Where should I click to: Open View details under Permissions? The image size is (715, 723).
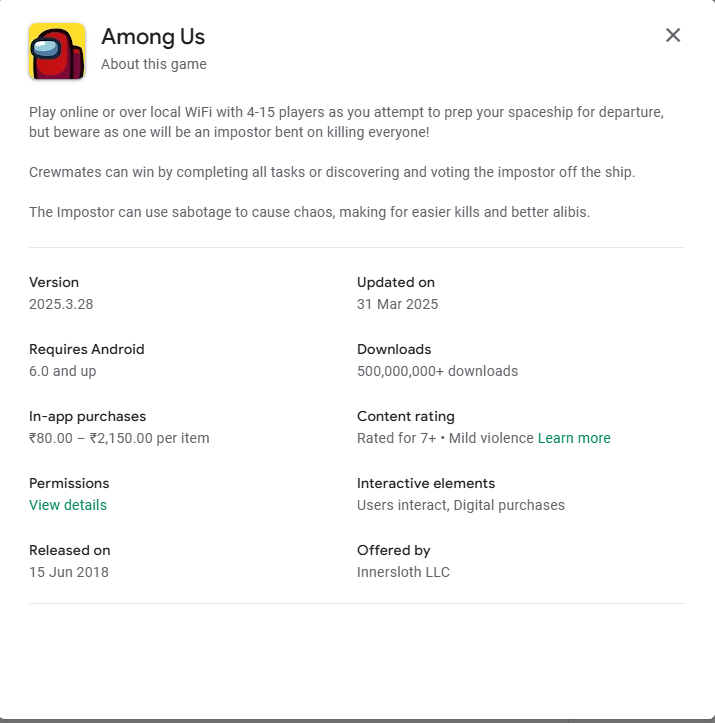coord(68,505)
